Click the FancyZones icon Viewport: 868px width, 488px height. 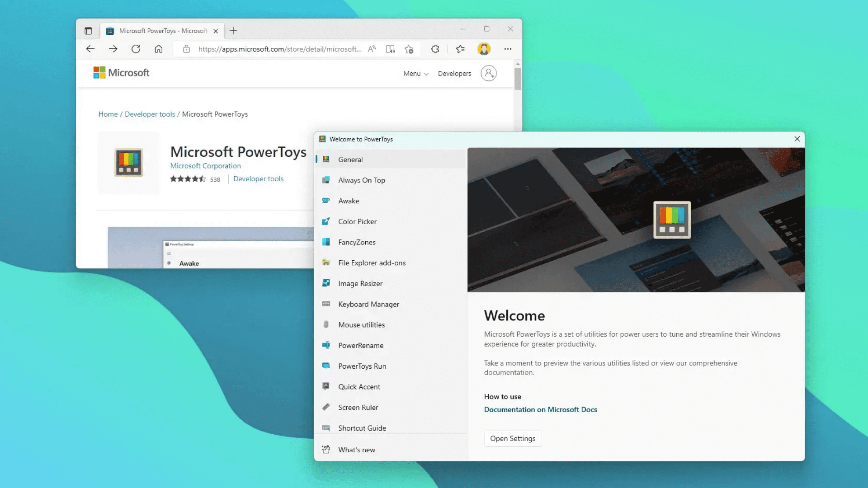pyautogui.click(x=326, y=242)
